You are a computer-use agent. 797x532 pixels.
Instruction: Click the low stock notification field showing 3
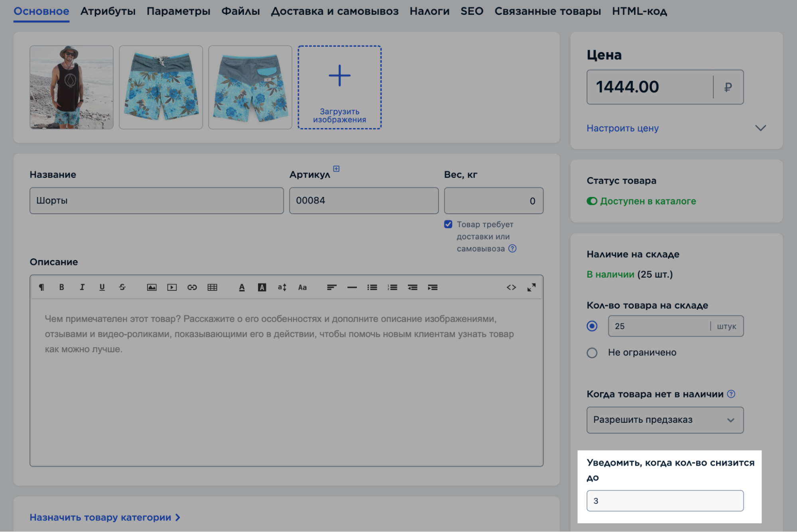[x=665, y=501]
